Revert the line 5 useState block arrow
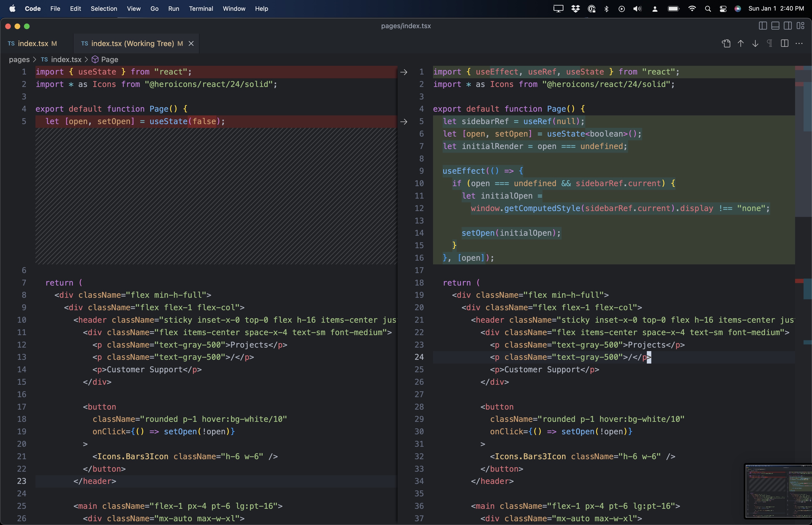The width and height of the screenshot is (812, 525). (x=404, y=122)
